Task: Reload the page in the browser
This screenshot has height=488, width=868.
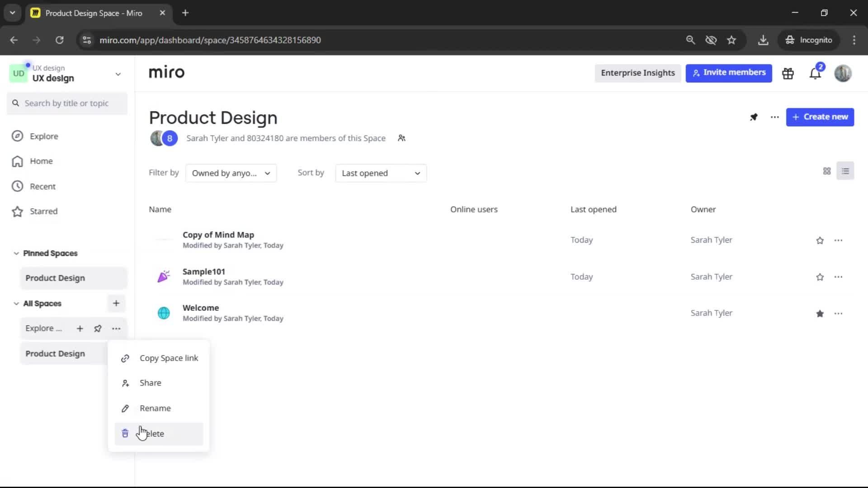Action: coord(59,40)
